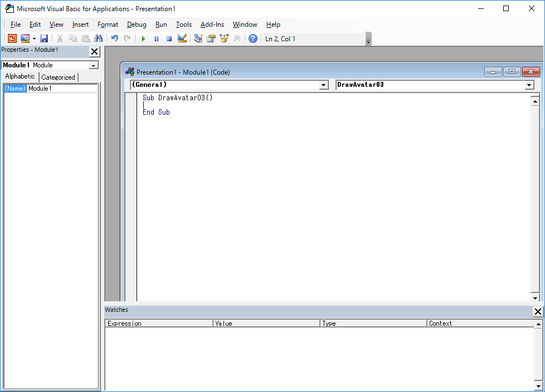
Task: Minimize the Visual Basic for Applications window
Action: click(x=481, y=8)
